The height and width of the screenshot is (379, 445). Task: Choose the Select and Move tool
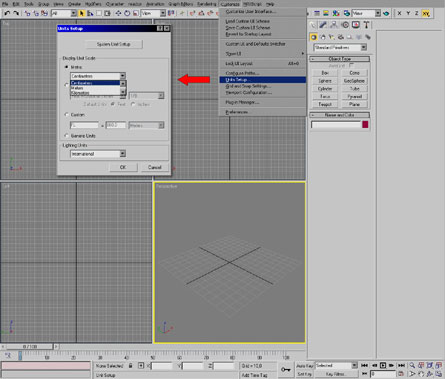coord(118,13)
